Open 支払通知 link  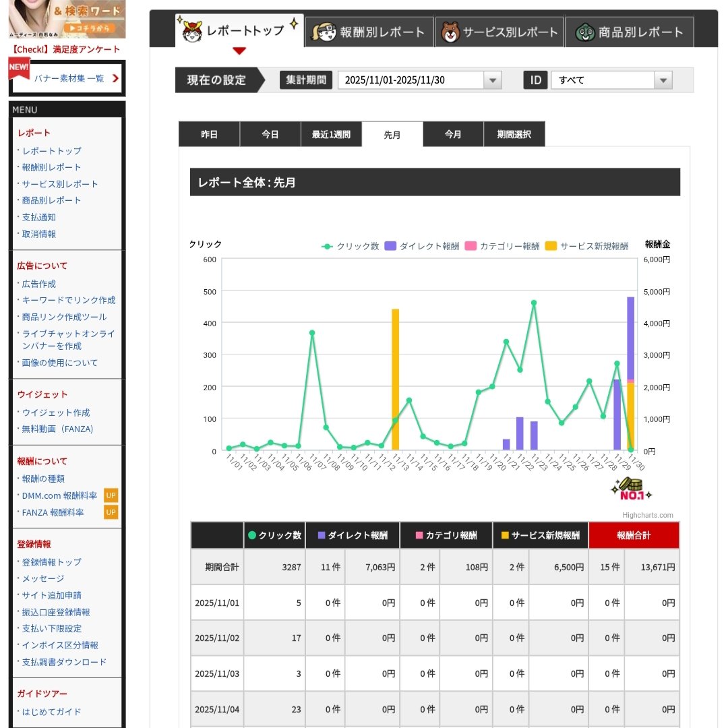tap(39, 217)
